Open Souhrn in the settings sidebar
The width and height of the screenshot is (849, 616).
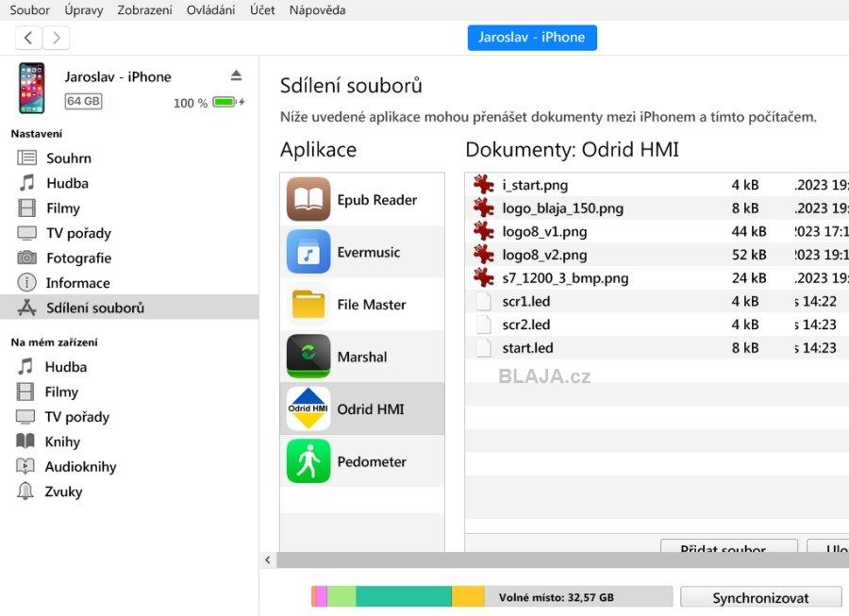click(129, 158)
